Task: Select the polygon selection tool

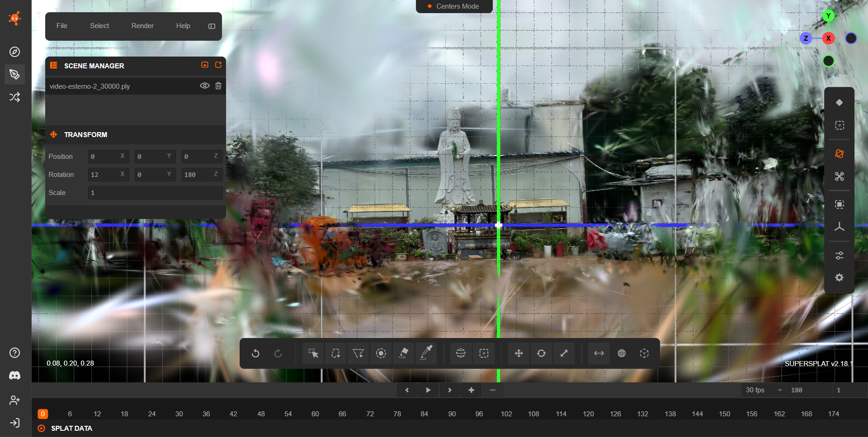Action: point(358,353)
